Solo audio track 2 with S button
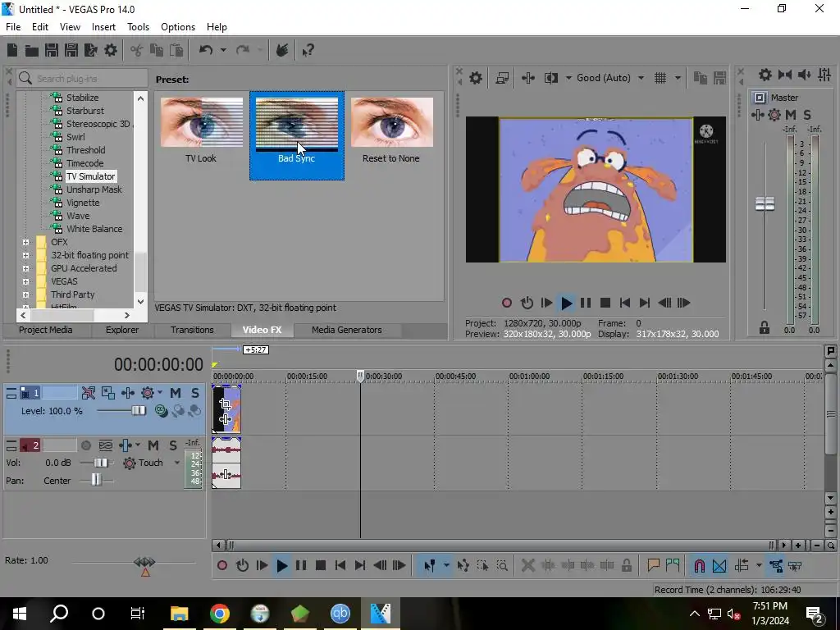 (x=172, y=445)
